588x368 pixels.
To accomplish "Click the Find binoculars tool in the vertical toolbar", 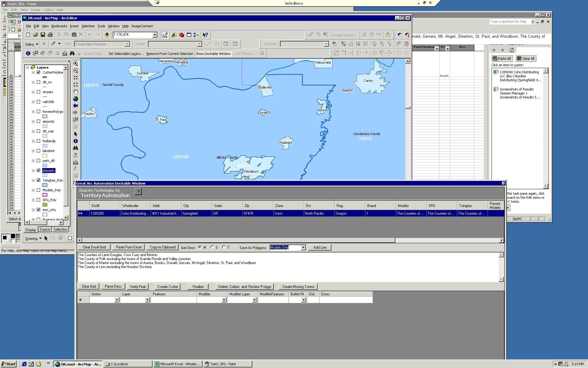I will click(76, 148).
